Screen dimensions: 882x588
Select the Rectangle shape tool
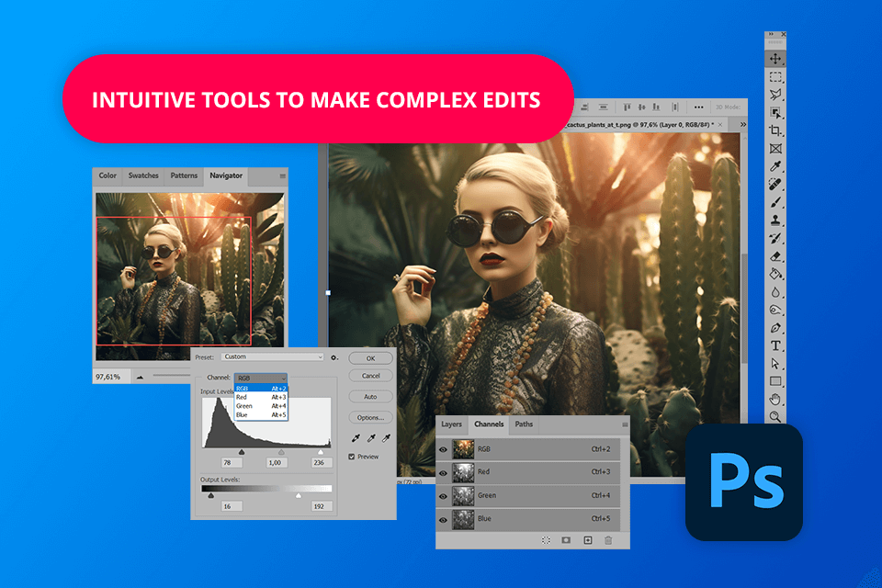[775, 381]
